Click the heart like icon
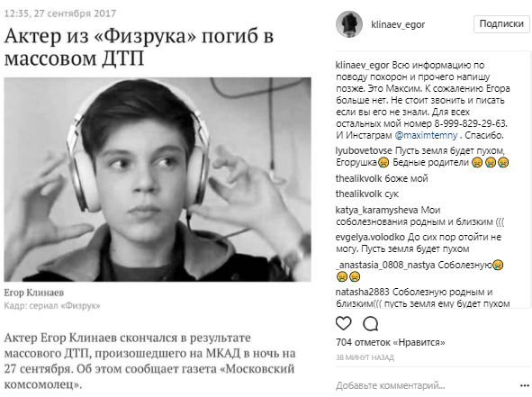 (x=343, y=323)
